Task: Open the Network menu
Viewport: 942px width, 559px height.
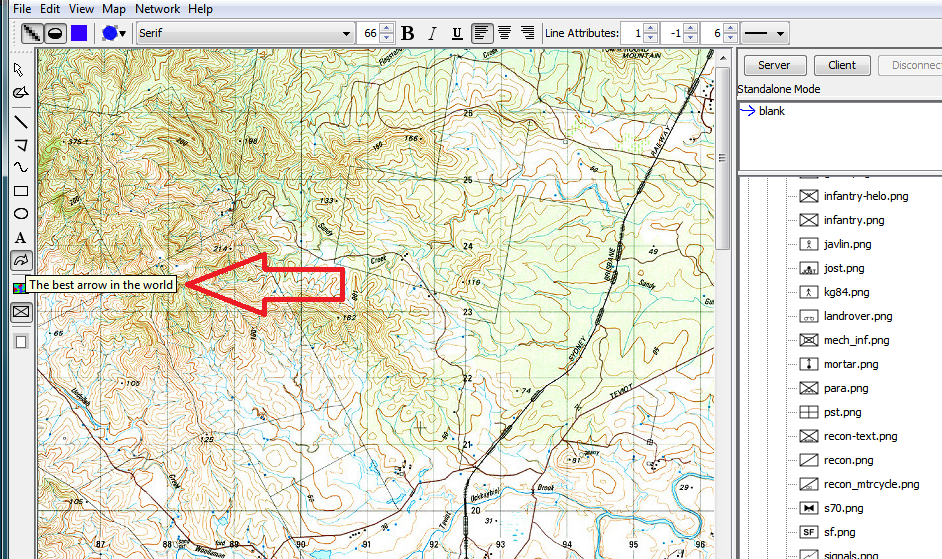Action: pyautogui.click(x=158, y=9)
